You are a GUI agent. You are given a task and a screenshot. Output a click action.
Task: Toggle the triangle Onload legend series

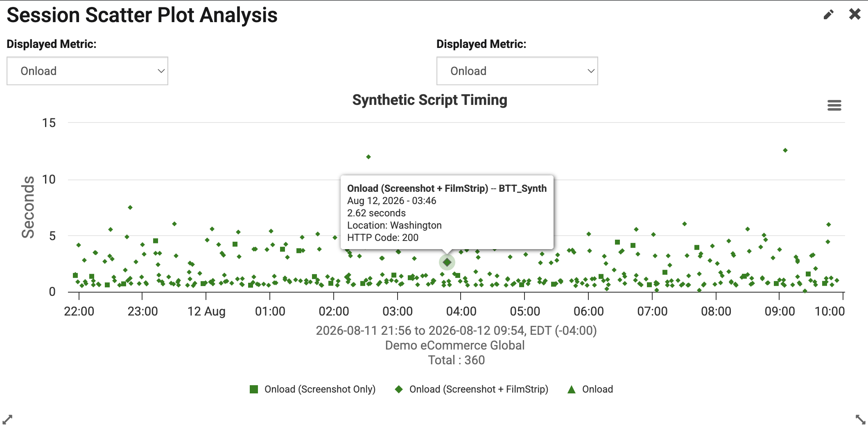590,389
